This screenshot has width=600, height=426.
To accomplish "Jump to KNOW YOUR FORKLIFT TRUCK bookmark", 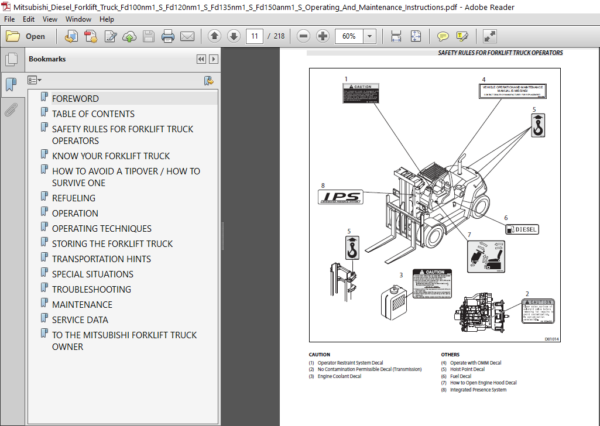I will click(x=111, y=156).
